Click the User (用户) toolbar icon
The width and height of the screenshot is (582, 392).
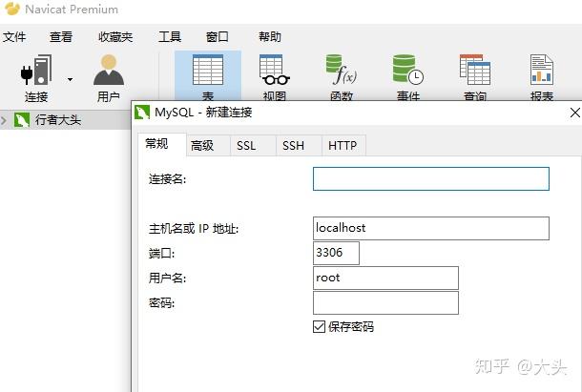click(x=109, y=70)
